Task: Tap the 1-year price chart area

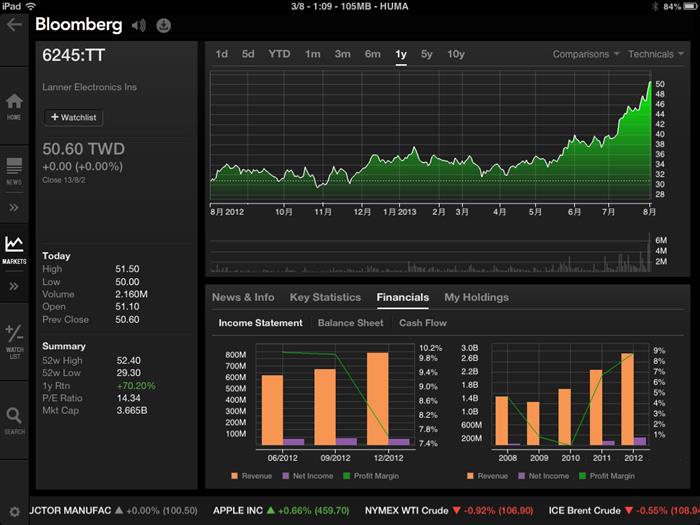Action: coord(431,136)
